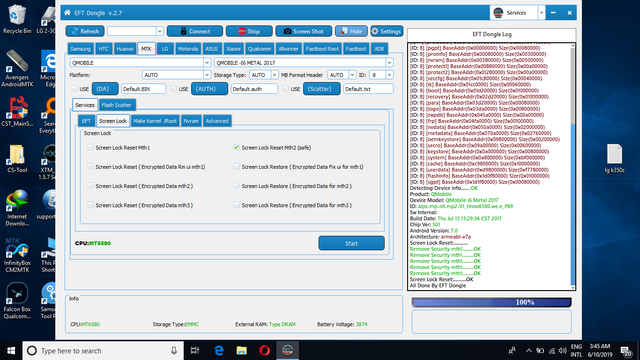Expand Services dropdown arrow in title bar
640x360 pixels.
point(541,13)
